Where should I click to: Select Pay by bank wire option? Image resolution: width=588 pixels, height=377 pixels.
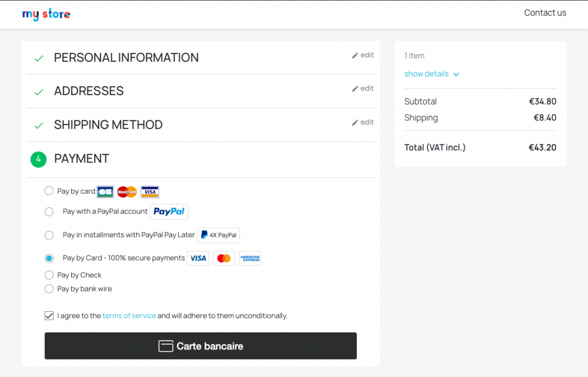tap(49, 289)
